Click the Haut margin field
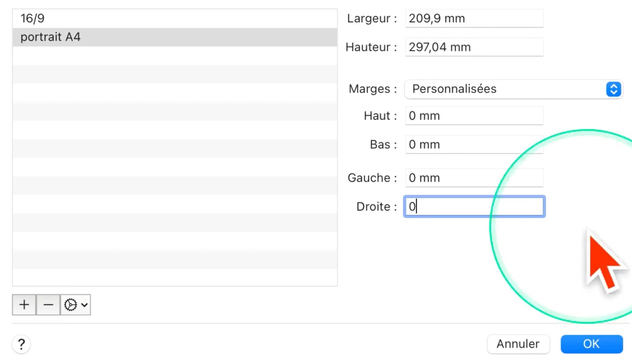 point(474,116)
